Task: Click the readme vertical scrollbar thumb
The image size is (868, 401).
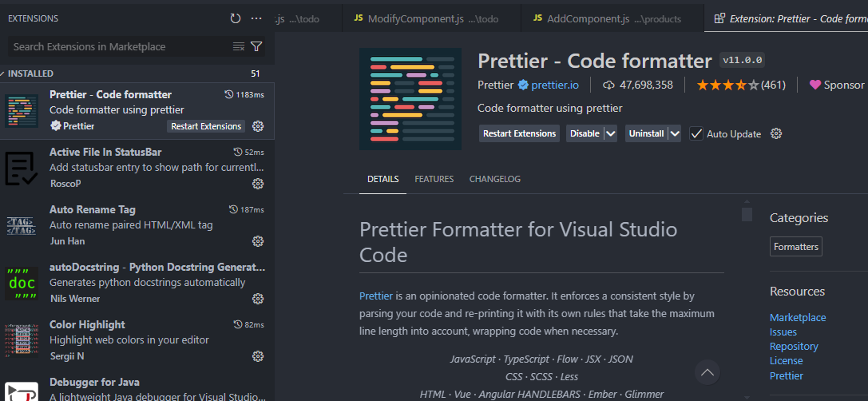Action: pos(747,214)
